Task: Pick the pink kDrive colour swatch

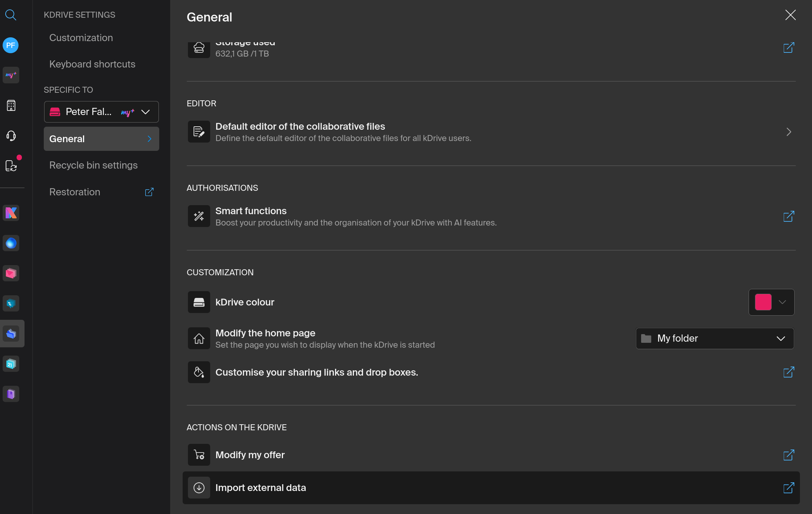Action: click(763, 302)
